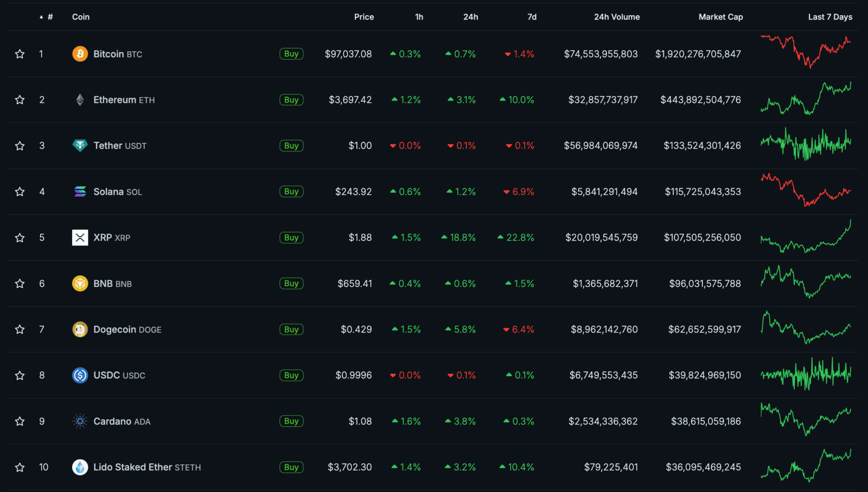Open the BNB coin name link
The image size is (868, 492).
[x=112, y=283]
